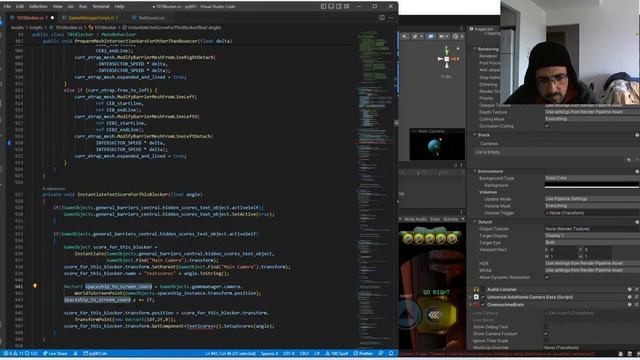This screenshot has width=640, height=360.
Task: Click the black Background color swatch
Action: click(592, 185)
